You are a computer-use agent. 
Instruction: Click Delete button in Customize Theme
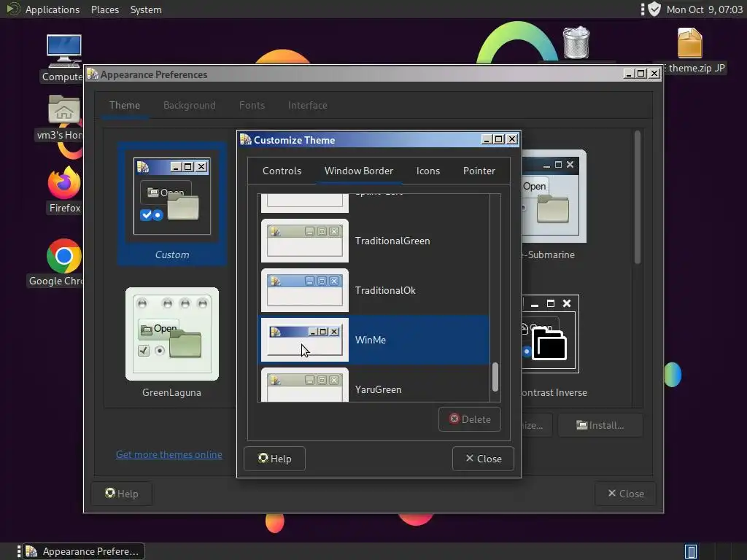pos(469,419)
